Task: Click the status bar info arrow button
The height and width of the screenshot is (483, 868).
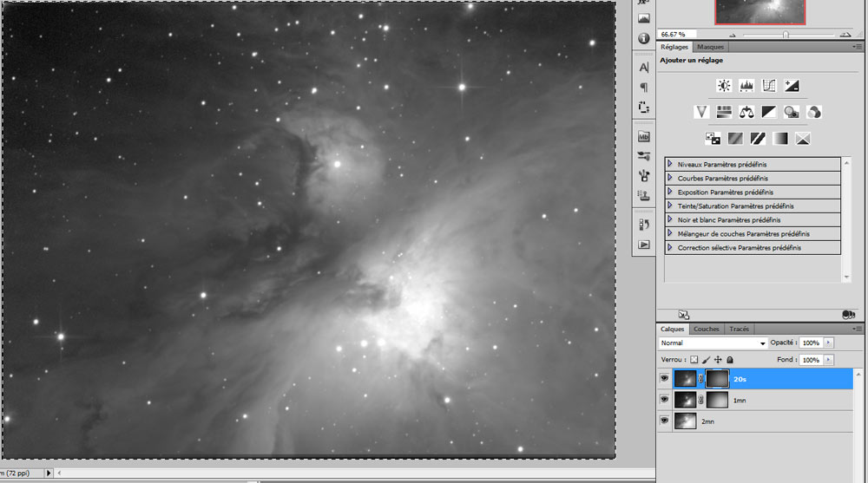Action: (x=48, y=473)
